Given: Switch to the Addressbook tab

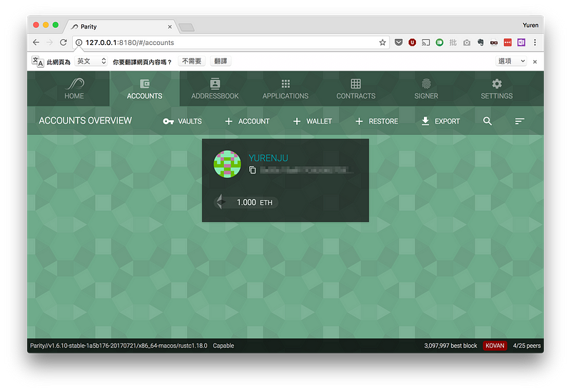Looking at the screenshot, I should tap(215, 89).
